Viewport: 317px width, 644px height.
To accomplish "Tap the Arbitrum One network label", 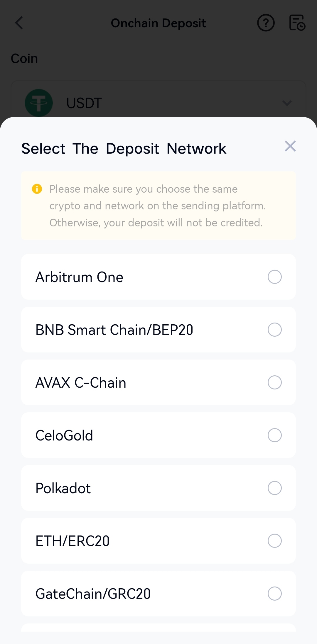I will 79,277.
